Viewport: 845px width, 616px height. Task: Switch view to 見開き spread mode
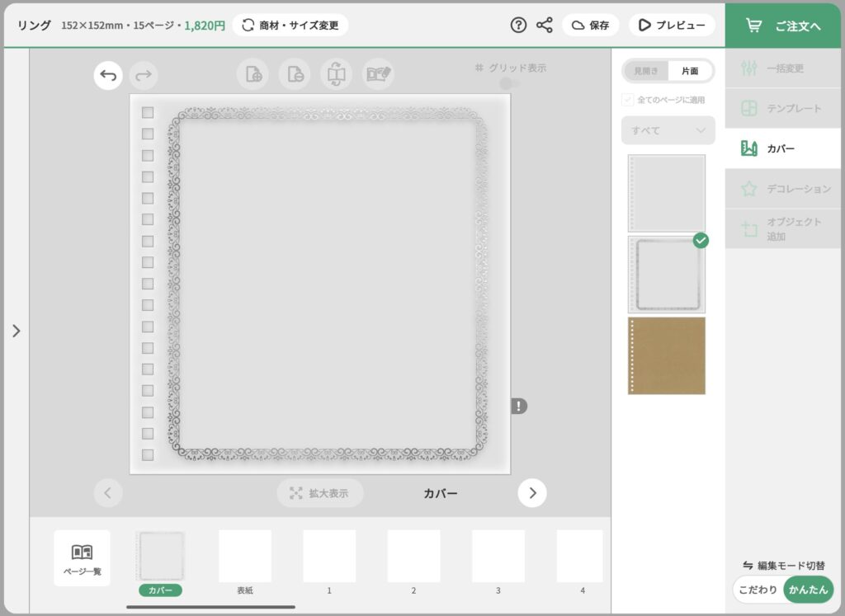pos(646,71)
